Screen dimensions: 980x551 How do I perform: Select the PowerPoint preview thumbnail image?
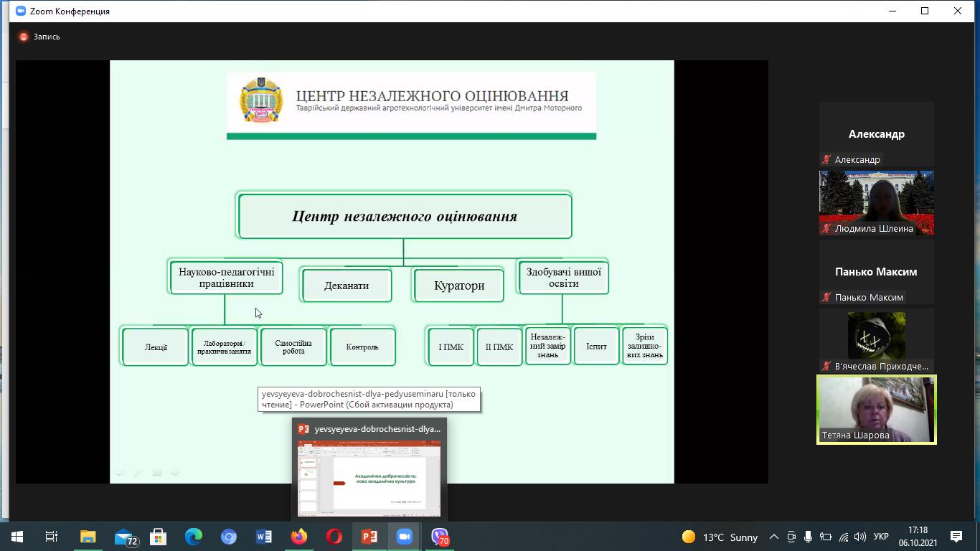click(x=369, y=479)
